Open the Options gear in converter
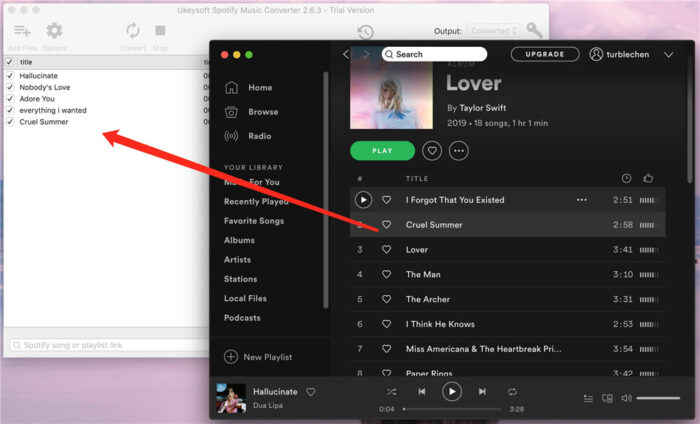The width and height of the screenshot is (700, 424). pyautogui.click(x=54, y=32)
